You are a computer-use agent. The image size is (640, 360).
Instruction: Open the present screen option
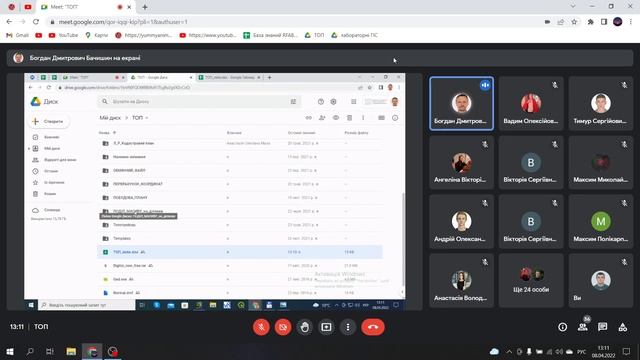326,327
